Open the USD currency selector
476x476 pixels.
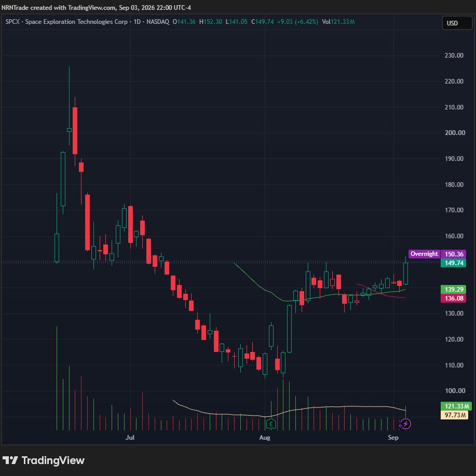click(x=457, y=23)
